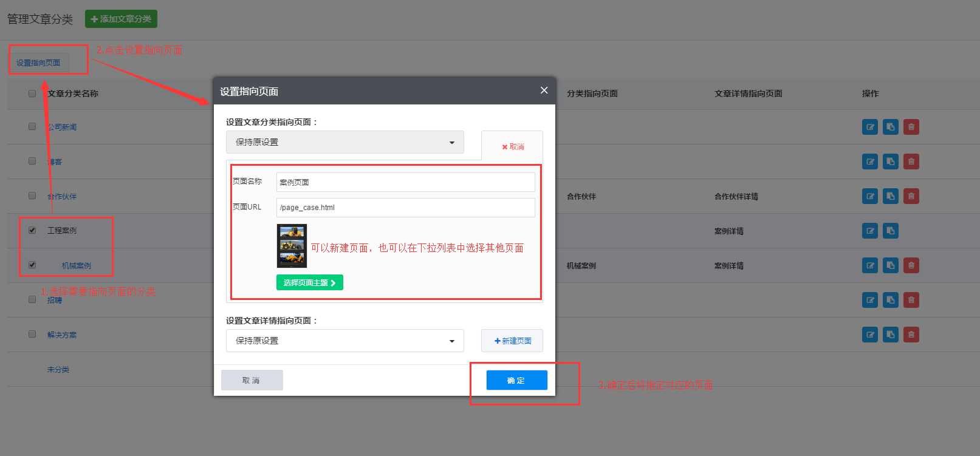Expand 设置文章详情指向页面 dropdown
Screen dimensions: 980x456
click(x=344, y=341)
